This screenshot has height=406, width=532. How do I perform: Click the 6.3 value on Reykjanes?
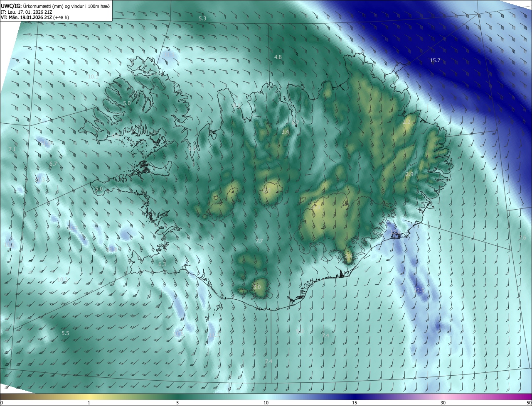click(162, 264)
